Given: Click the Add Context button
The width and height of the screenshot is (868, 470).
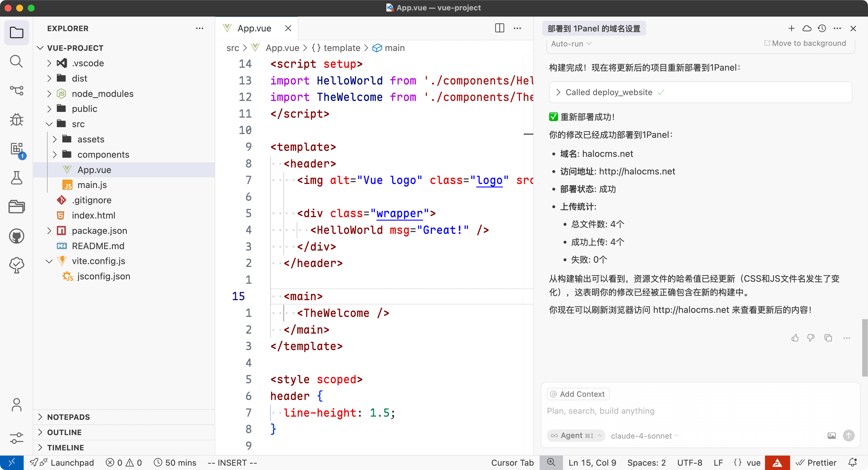Looking at the screenshot, I should click(578, 394).
